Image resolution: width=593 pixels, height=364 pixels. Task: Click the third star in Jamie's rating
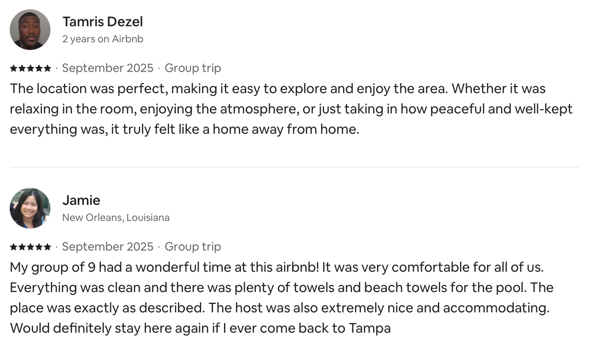click(x=30, y=247)
